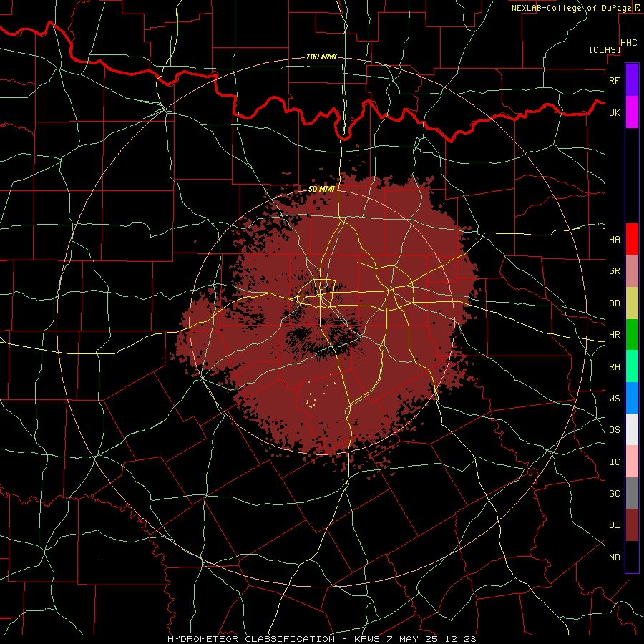Click the 'DS' legend label
Screen dimensions: 644x644
(x=614, y=429)
